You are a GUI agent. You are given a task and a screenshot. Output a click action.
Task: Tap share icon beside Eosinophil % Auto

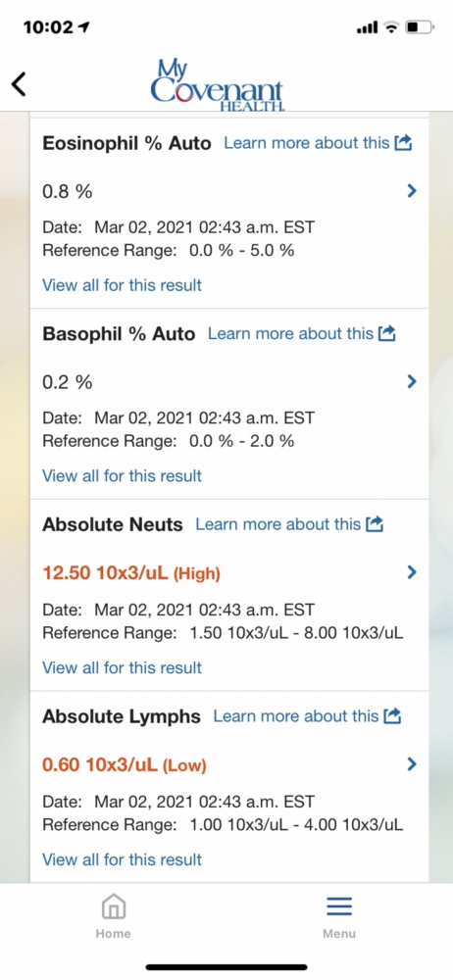pyautogui.click(x=404, y=143)
